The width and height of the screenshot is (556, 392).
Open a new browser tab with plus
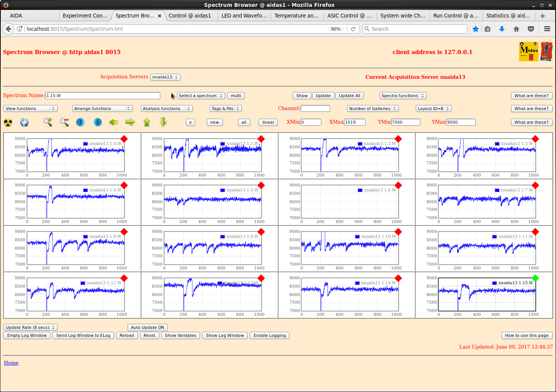[x=543, y=16]
